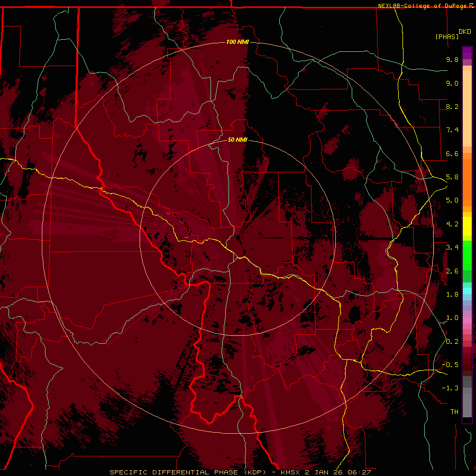Click the 1.0 scale value

(x=452, y=318)
